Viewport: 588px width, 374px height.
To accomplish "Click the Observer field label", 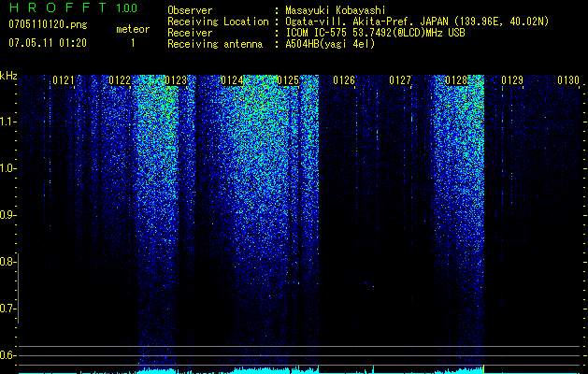I will click(x=190, y=10).
